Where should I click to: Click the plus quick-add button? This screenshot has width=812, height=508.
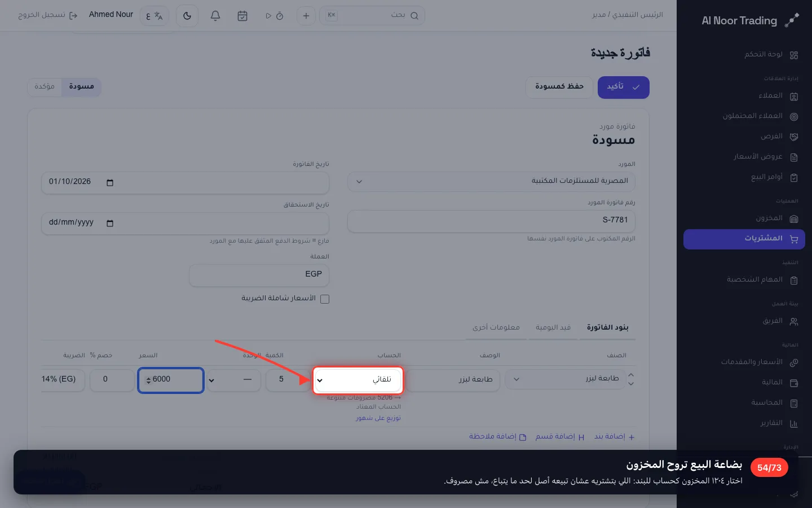coord(306,16)
